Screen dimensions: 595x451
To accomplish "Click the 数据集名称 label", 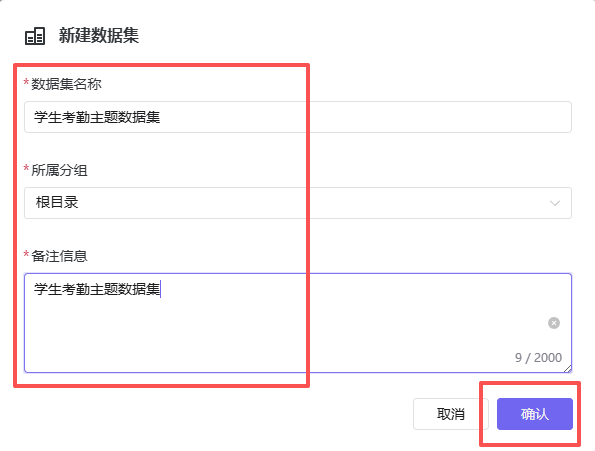I will 66,84.
